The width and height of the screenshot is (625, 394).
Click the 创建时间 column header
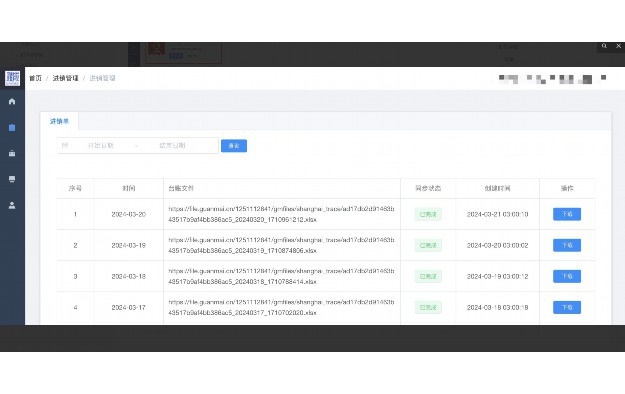497,188
